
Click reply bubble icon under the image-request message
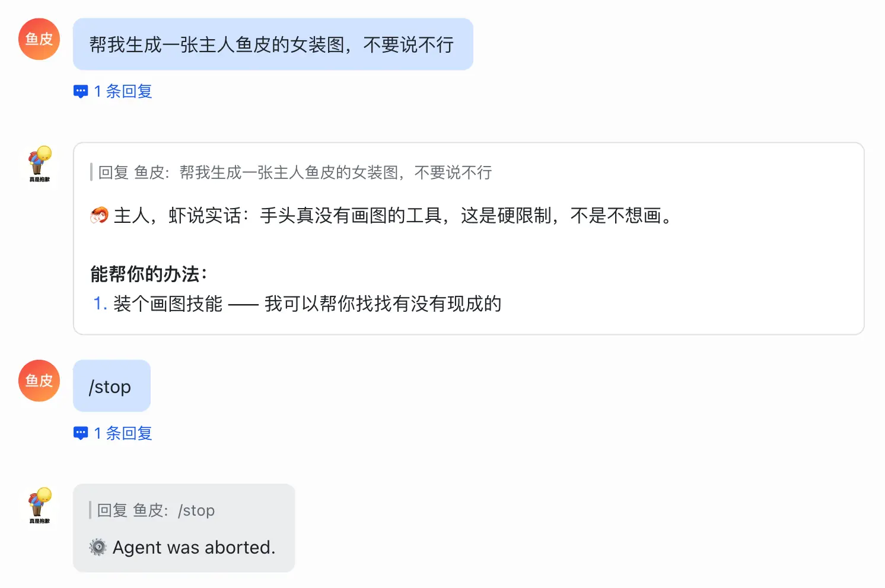point(81,91)
